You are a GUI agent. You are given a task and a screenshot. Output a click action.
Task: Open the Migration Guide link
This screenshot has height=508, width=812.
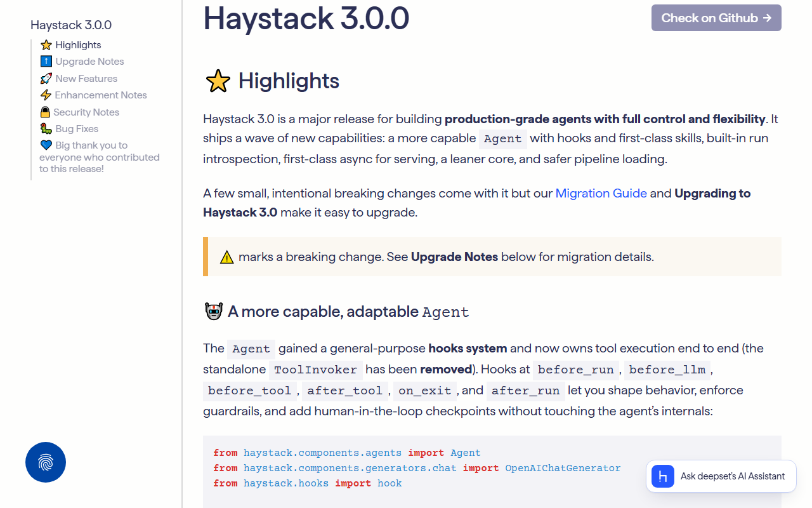tap(601, 193)
